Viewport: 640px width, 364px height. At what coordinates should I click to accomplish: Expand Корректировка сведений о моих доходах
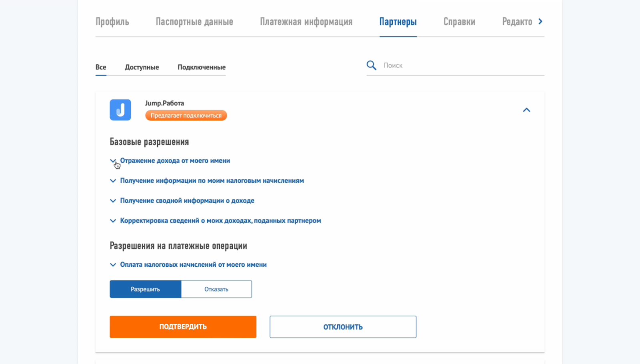point(220,220)
